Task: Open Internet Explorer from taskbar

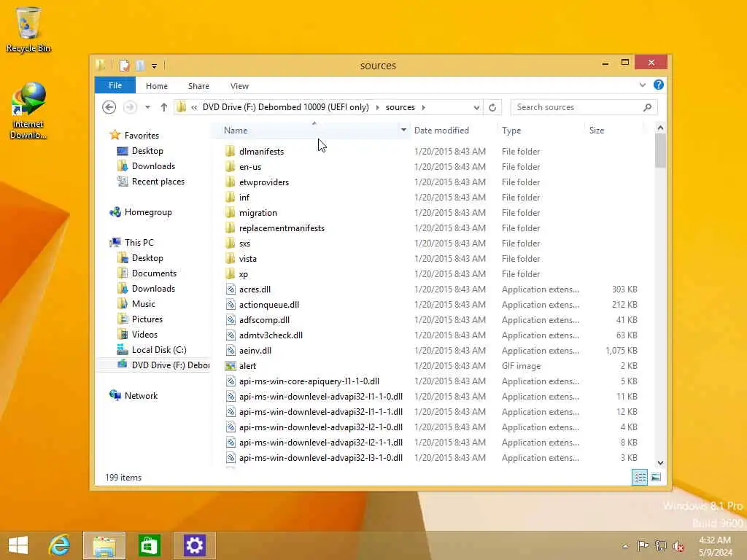Action: [x=59, y=545]
